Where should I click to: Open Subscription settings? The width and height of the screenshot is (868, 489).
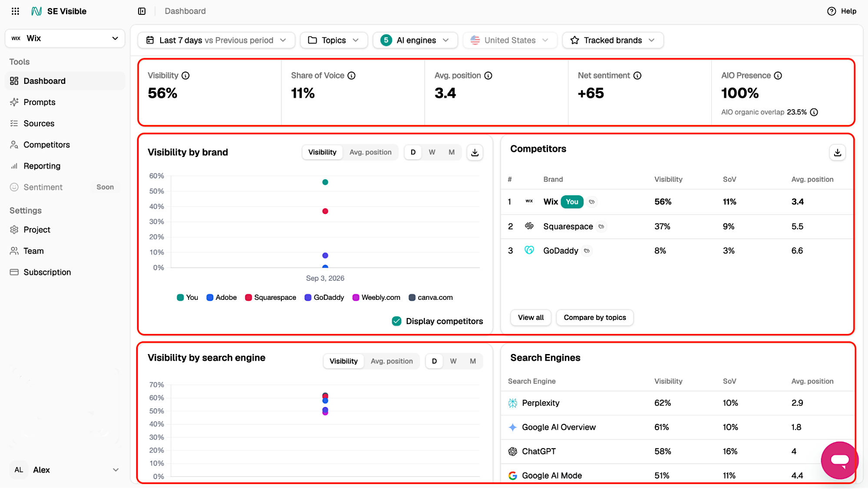[x=65, y=272]
